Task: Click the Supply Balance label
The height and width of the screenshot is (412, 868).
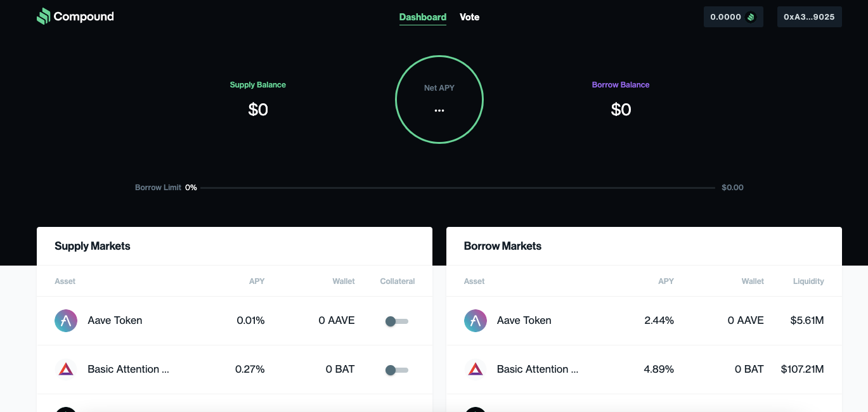Action: 258,85
